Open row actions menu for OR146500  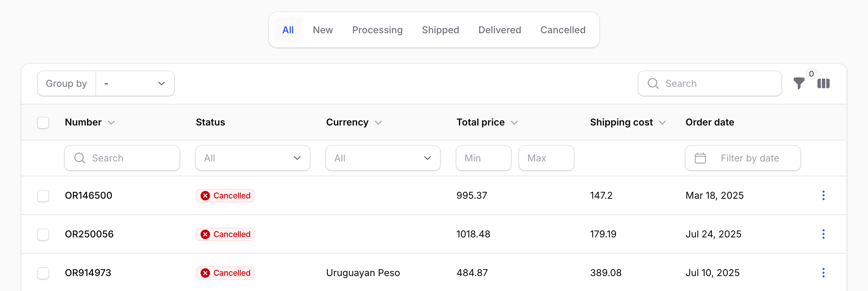click(x=823, y=195)
